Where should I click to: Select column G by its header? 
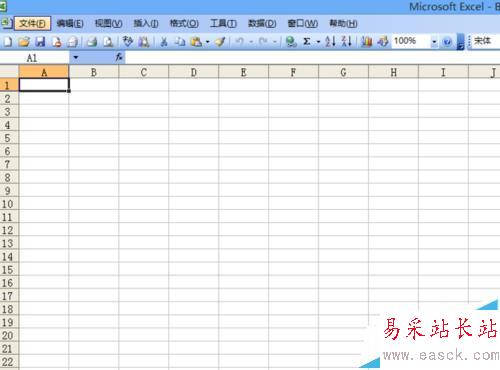pyautogui.click(x=344, y=72)
